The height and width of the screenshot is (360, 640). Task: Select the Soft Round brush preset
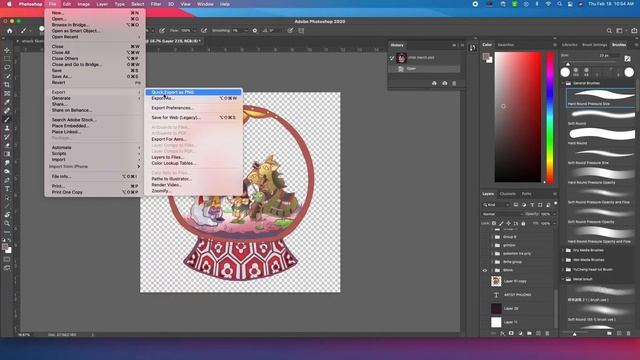point(600,118)
